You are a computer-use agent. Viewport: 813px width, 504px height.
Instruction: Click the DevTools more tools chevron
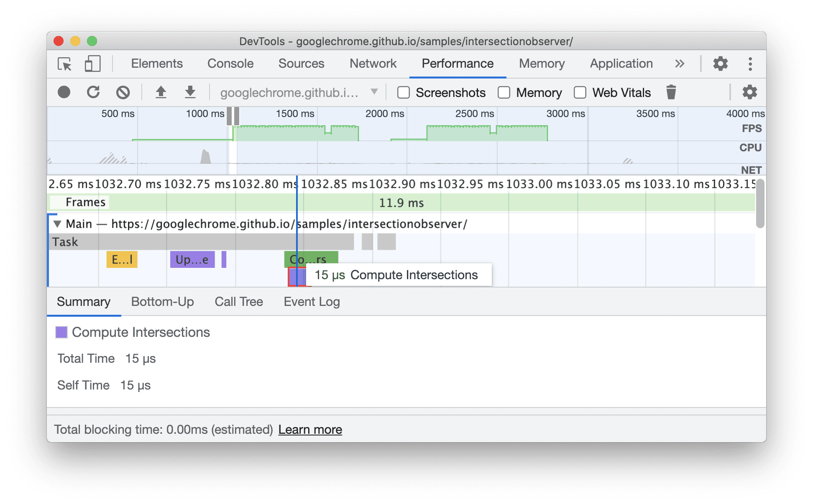coord(681,64)
